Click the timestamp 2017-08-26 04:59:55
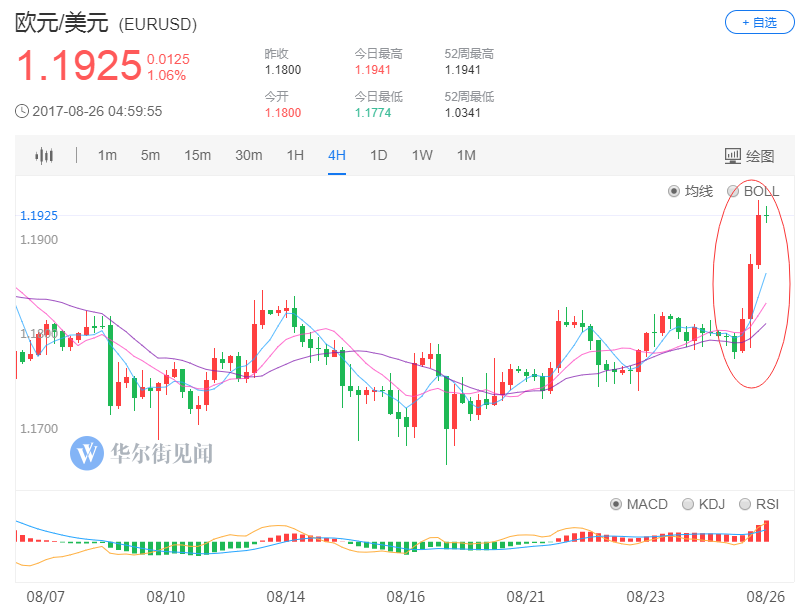Image resolution: width=807 pixels, height=615 pixels. [97, 111]
